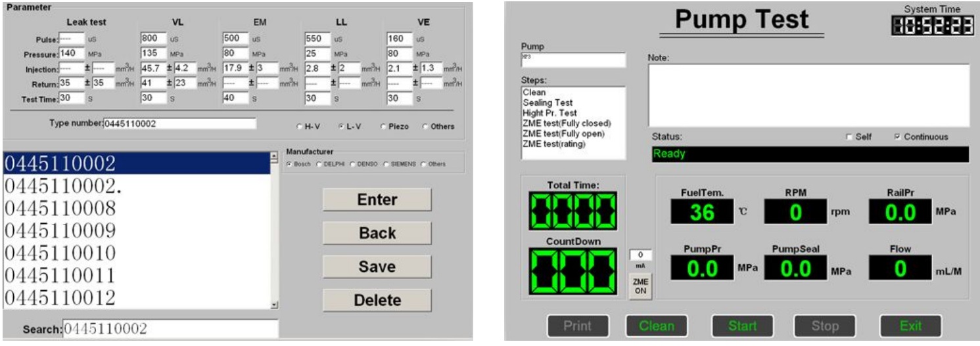Choose the Piezo injector type
980x346 pixels.
pos(383,126)
